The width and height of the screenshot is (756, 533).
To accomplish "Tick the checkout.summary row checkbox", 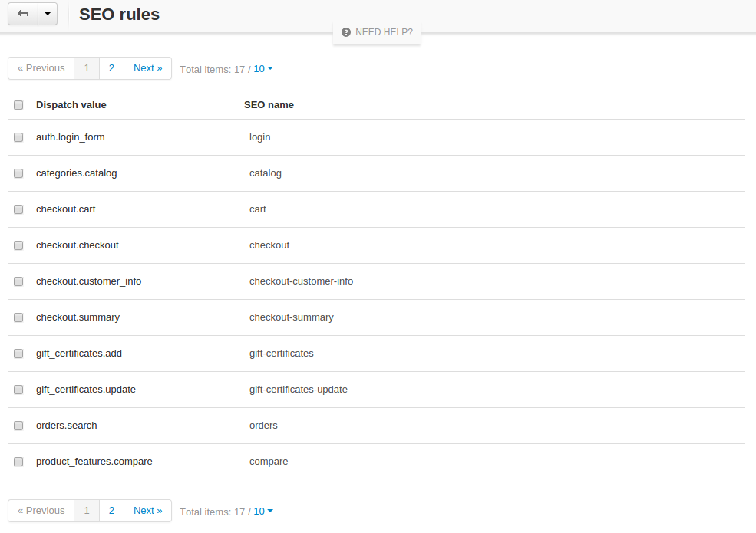I will point(18,317).
